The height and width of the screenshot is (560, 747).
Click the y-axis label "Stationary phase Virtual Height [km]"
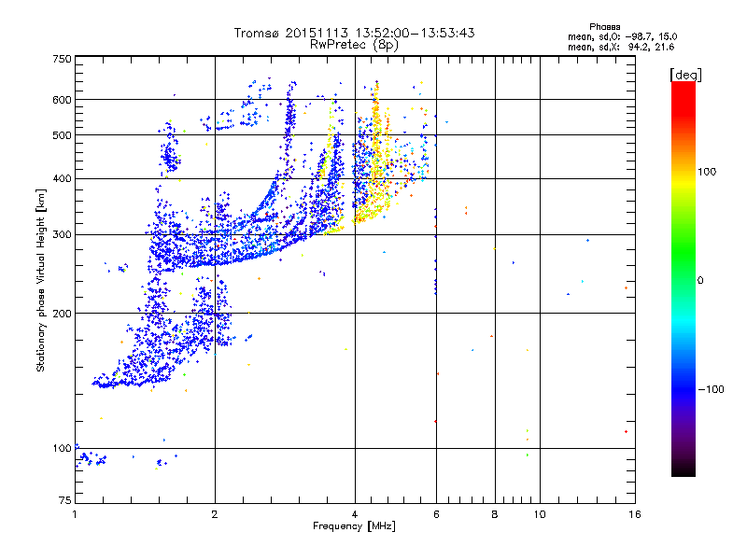40,280
